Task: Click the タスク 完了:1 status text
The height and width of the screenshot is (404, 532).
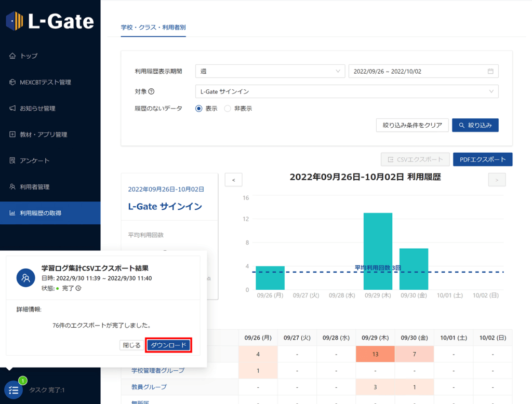Action: tap(47, 390)
